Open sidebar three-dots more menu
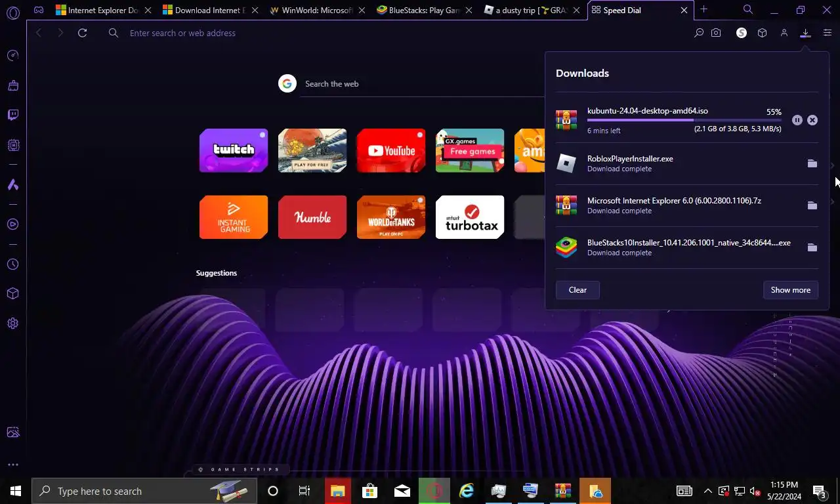Screen dimensions: 840x504 pyautogui.click(x=12, y=465)
